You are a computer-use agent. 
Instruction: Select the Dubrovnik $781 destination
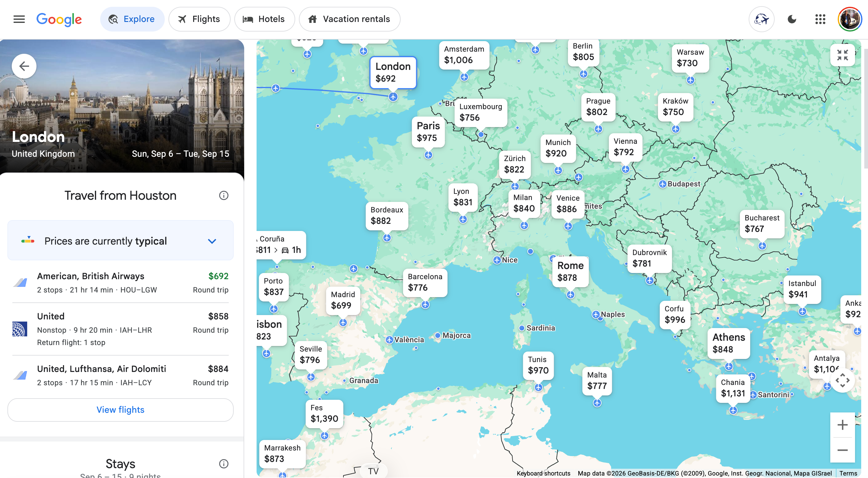[x=649, y=258]
